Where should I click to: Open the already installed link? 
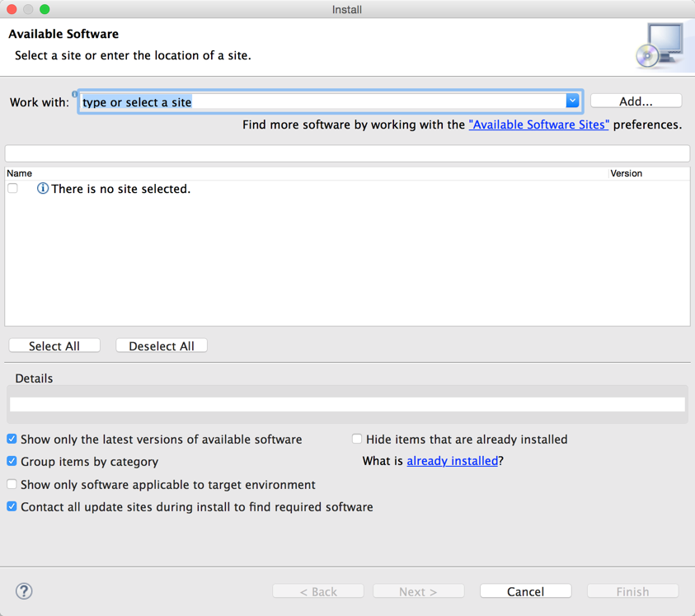(452, 461)
